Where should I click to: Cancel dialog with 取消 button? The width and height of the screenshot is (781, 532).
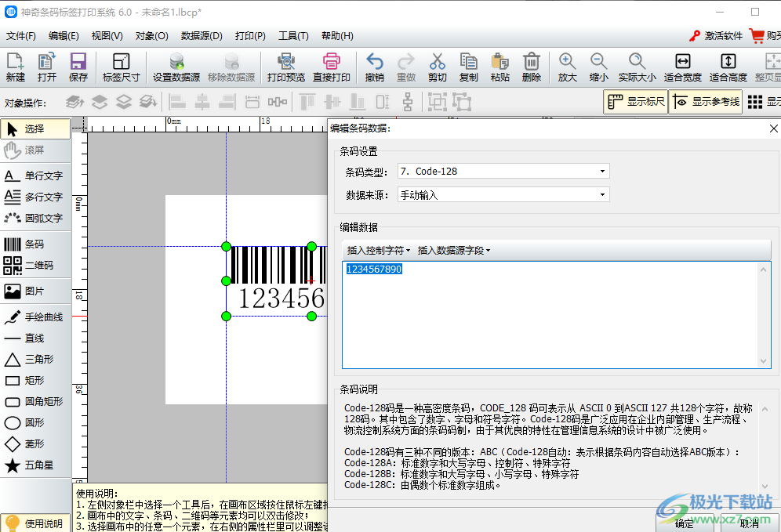tap(749, 523)
